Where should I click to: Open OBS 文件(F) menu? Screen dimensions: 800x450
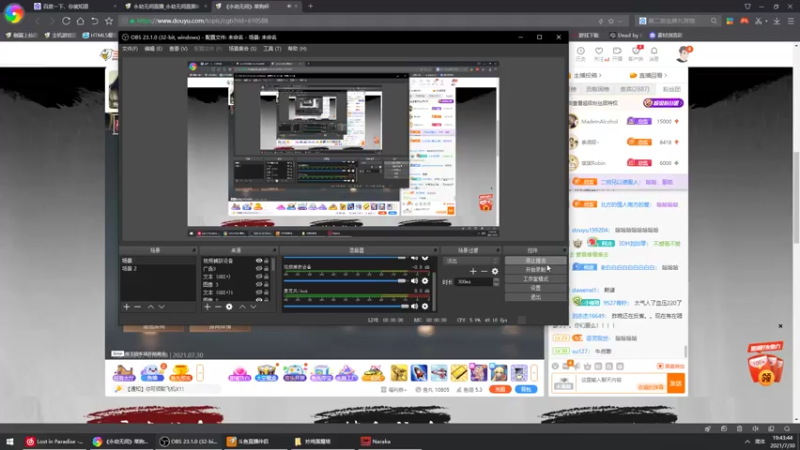point(130,48)
